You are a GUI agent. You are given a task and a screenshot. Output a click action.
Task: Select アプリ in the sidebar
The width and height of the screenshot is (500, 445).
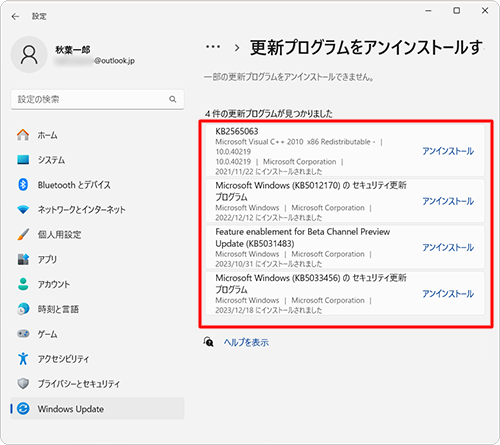coord(97,259)
